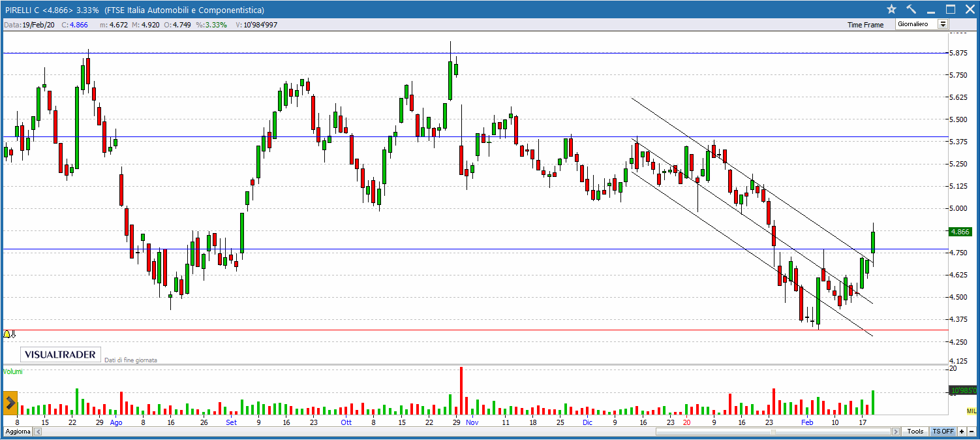Zoom out chart with minus button
980x440 pixels.
pos(972,432)
